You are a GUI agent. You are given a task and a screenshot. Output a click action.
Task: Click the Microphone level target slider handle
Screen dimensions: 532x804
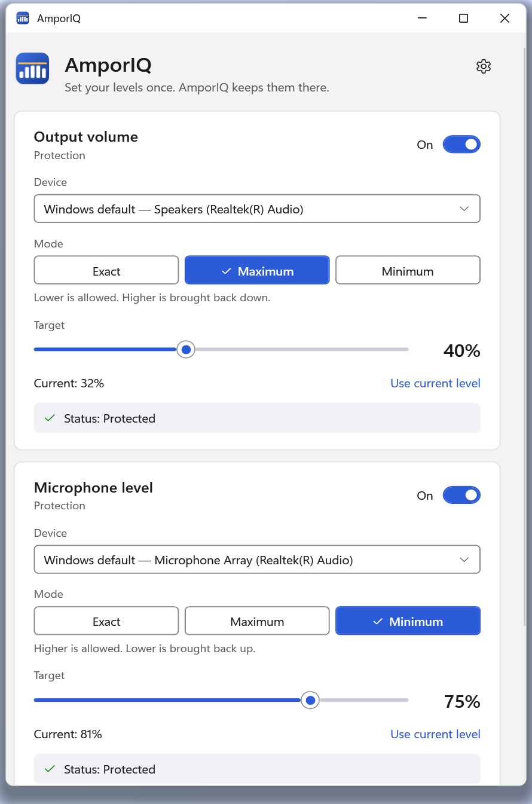(x=310, y=700)
